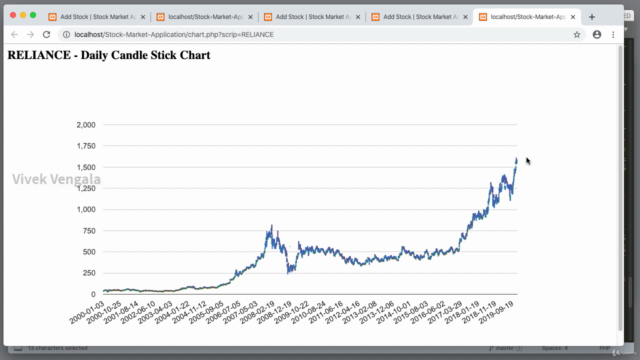
Task: Open a new tab with plus button
Action: tap(592, 17)
